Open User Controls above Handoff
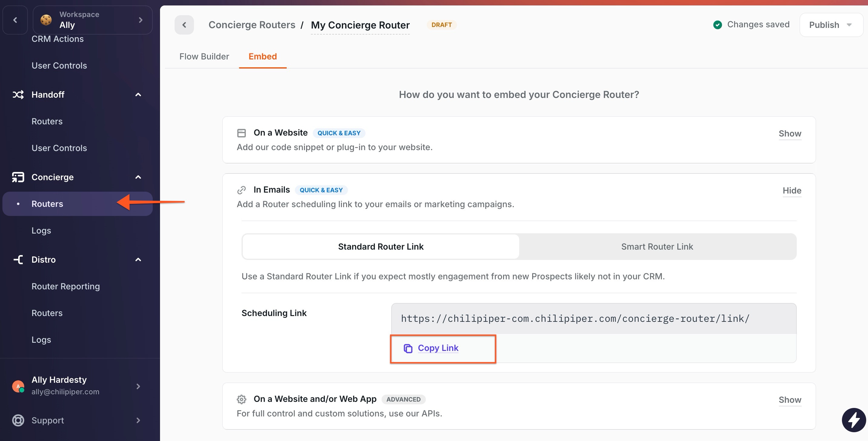Viewport: 868px width, 441px height. (x=59, y=66)
